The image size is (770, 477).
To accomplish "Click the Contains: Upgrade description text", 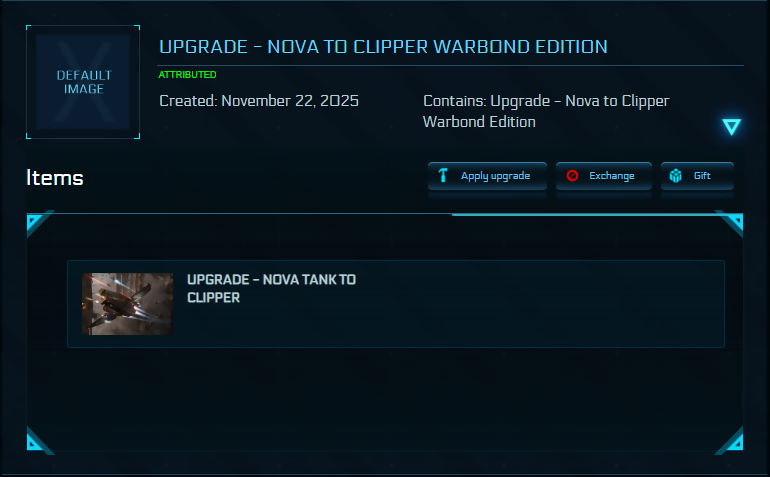I will (x=546, y=111).
